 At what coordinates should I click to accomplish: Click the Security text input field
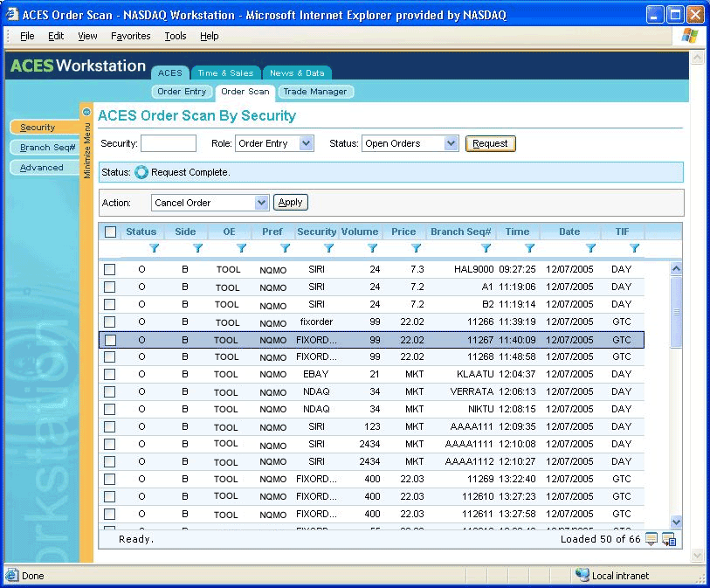169,143
